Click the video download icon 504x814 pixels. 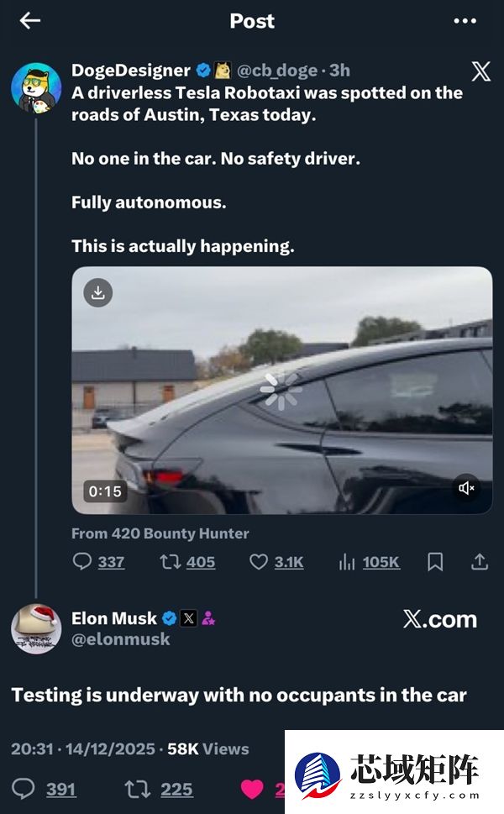pos(98,292)
